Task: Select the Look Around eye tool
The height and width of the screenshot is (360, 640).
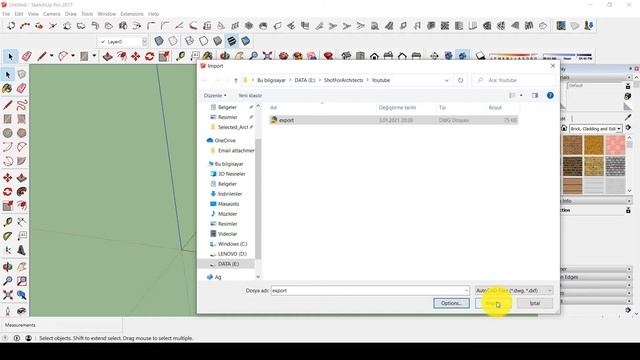Action: pyautogui.click(x=22, y=311)
